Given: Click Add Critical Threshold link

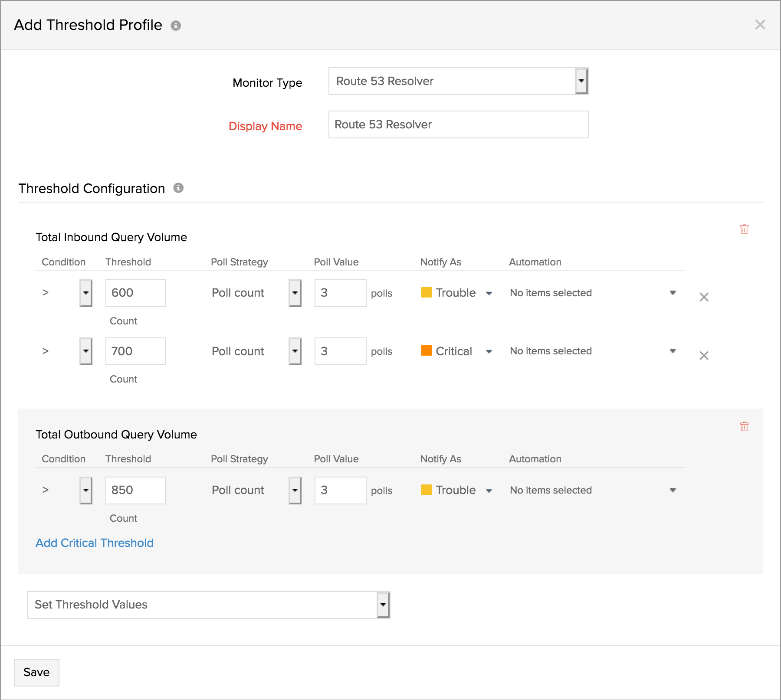Looking at the screenshot, I should [95, 543].
